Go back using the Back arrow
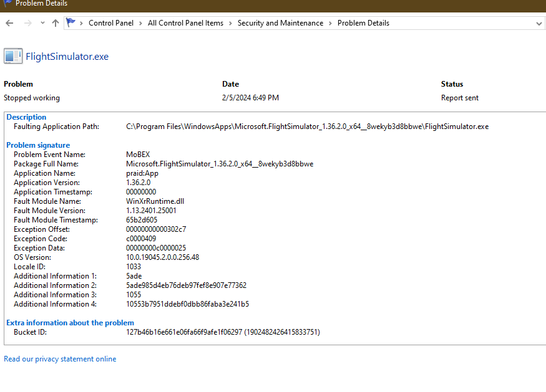This screenshot has width=546, height=392. [10, 23]
